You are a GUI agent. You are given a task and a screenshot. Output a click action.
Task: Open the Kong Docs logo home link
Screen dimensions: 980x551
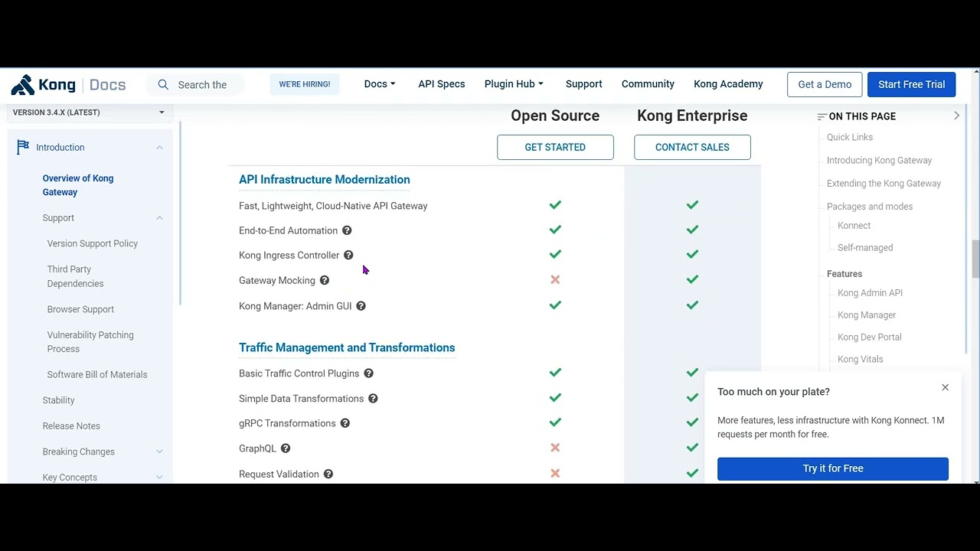(x=68, y=84)
